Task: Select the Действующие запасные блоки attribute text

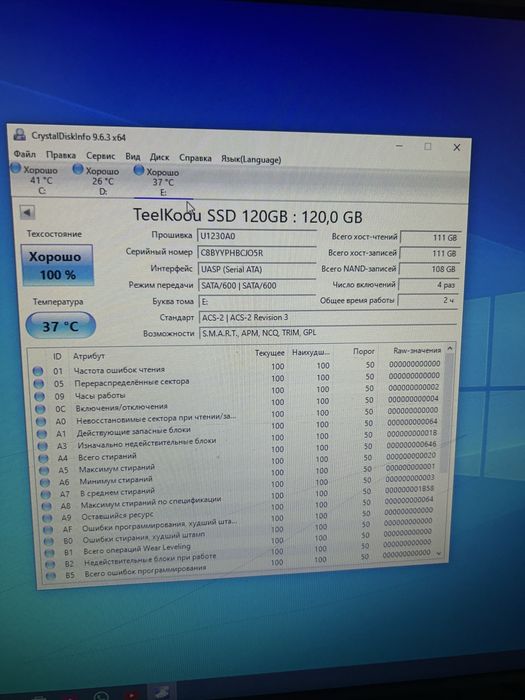Action: tap(133, 431)
